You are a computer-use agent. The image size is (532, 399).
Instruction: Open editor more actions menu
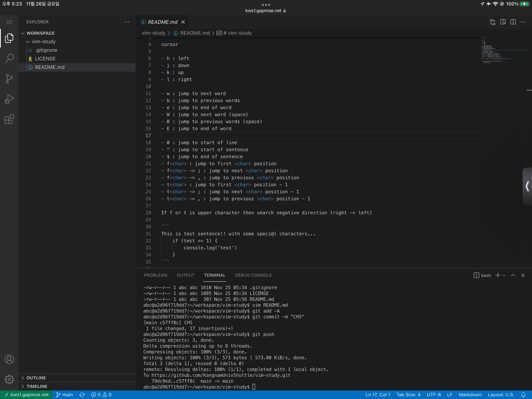pos(523,22)
